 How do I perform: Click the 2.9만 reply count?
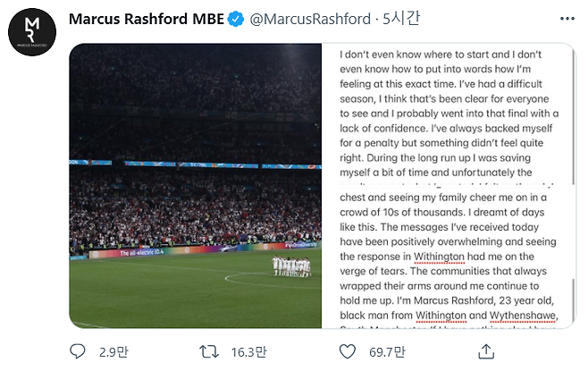point(113,352)
